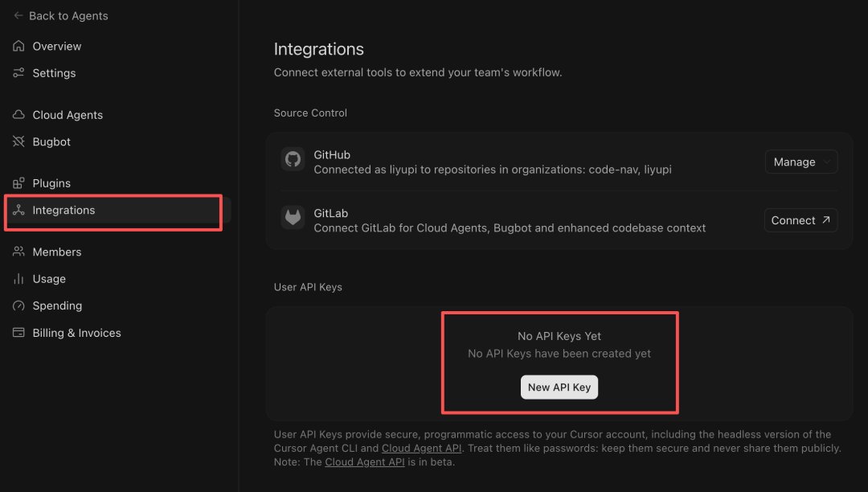Open the Manage dropdown chevron for GitHub
The width and height of the screenshot is (868, 492).
pos(826,162)
